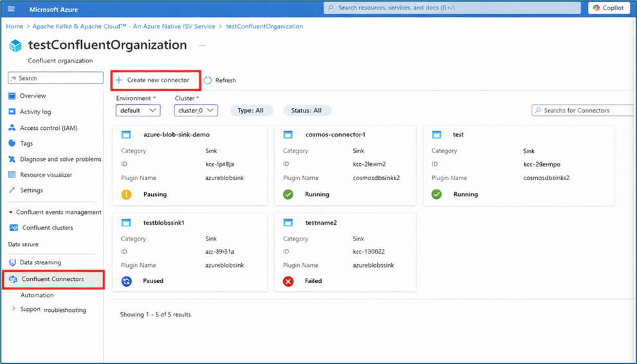This screenshot has height=364, width=637.
Task: Click green Running icon on test card
Action: [x=437, y=195]
